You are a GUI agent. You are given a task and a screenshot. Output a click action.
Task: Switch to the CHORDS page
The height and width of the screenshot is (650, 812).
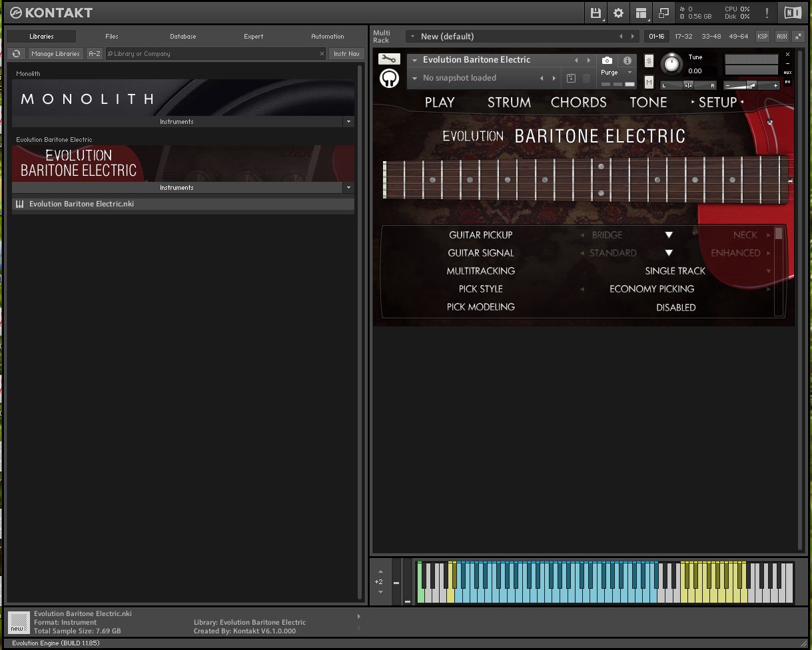(578, 102)
